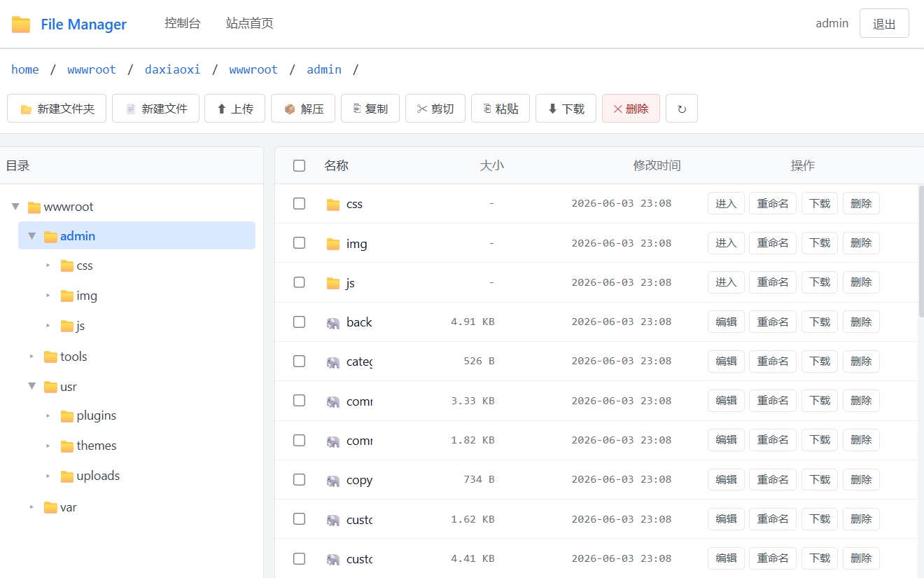
Task: Click the Copy (复制) toolbar button
Action: point(370,109)
